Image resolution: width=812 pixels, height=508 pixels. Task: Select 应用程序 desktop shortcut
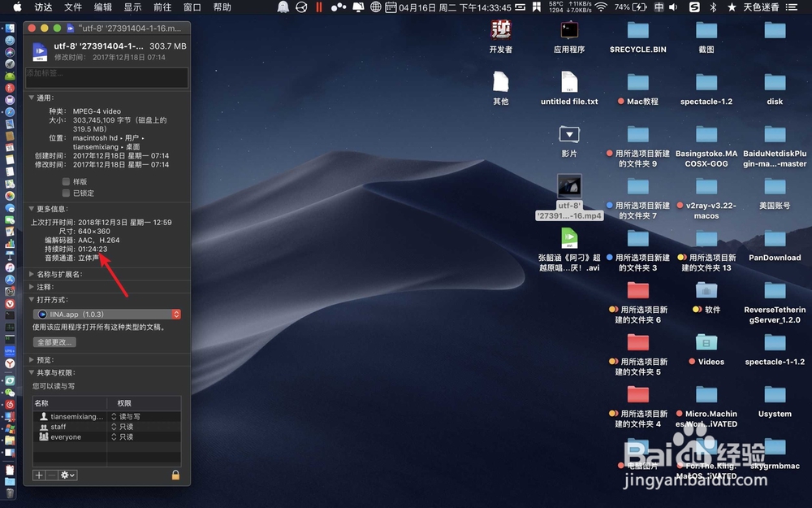coord(569,37)
